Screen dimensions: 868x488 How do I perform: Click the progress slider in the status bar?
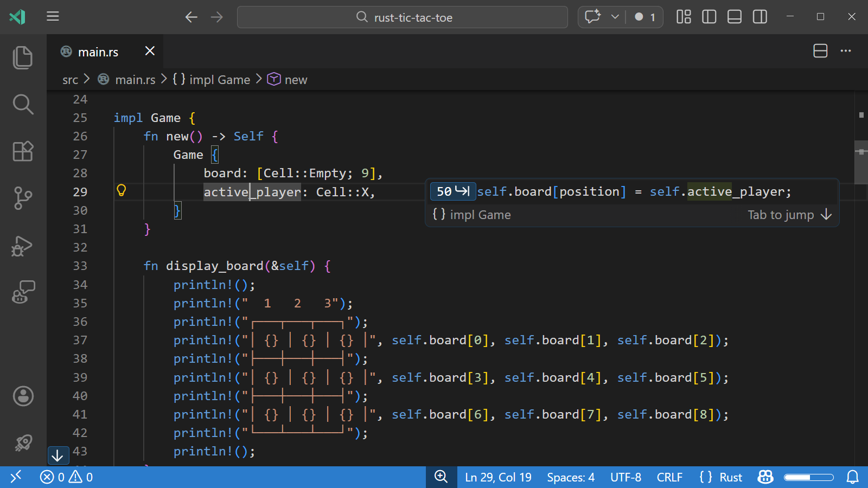[x=808, y=477]
